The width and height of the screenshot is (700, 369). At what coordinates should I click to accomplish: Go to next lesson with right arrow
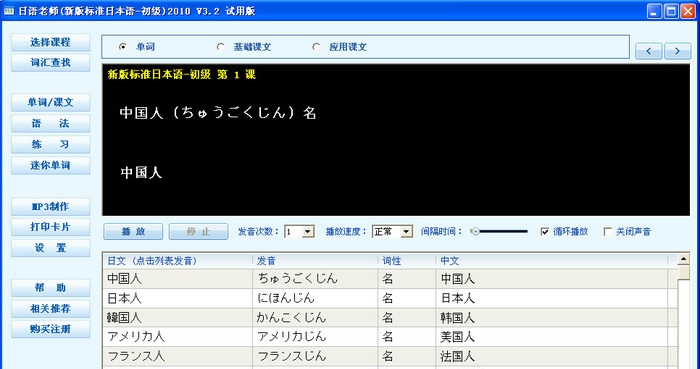678,51
